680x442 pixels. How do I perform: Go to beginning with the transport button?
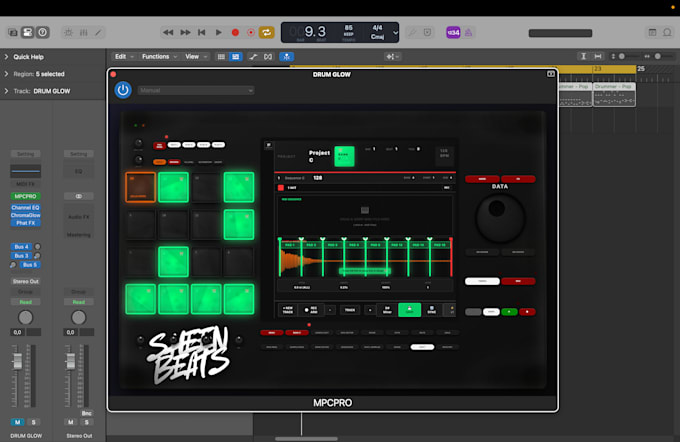[x=202, y=33]
